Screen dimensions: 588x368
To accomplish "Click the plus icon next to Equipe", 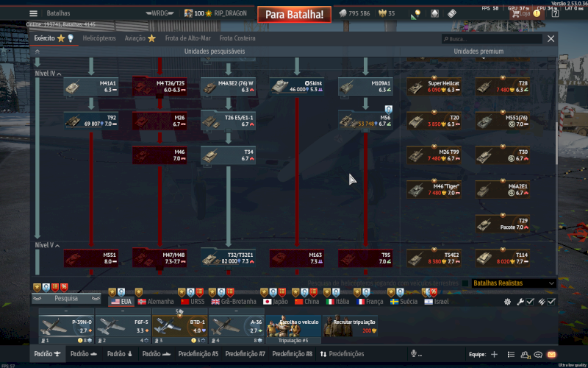I will point(495,354).
